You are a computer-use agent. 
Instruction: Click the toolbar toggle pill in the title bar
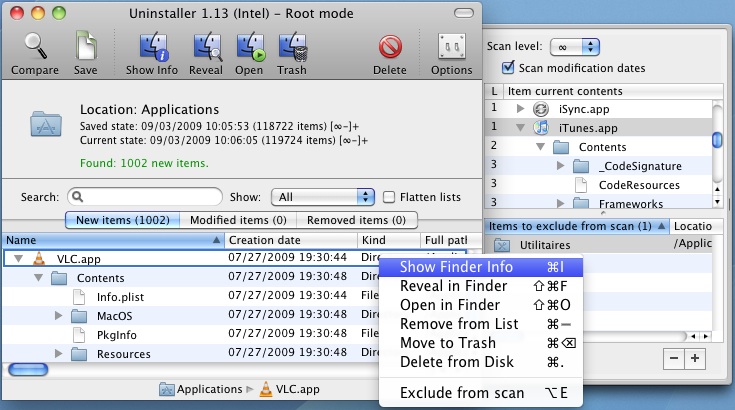pyautogui.click(x=464, y=13)
